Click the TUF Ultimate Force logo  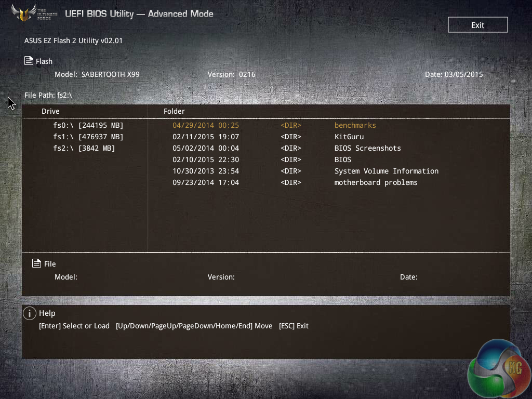pyautogui.click(x=34, y=13)
